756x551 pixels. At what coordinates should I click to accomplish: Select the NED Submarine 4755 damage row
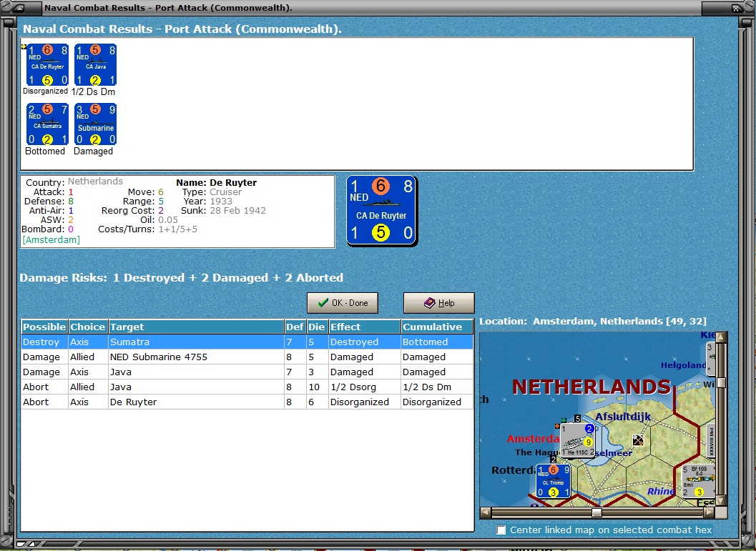click(247, 357)
